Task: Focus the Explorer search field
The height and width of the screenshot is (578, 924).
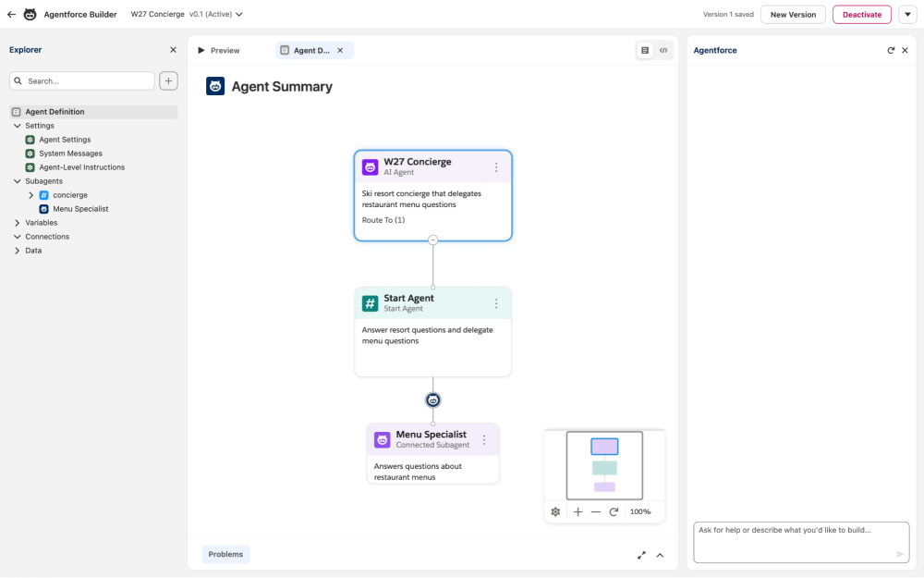Action: pyautogui.click(x=82, y=80)
